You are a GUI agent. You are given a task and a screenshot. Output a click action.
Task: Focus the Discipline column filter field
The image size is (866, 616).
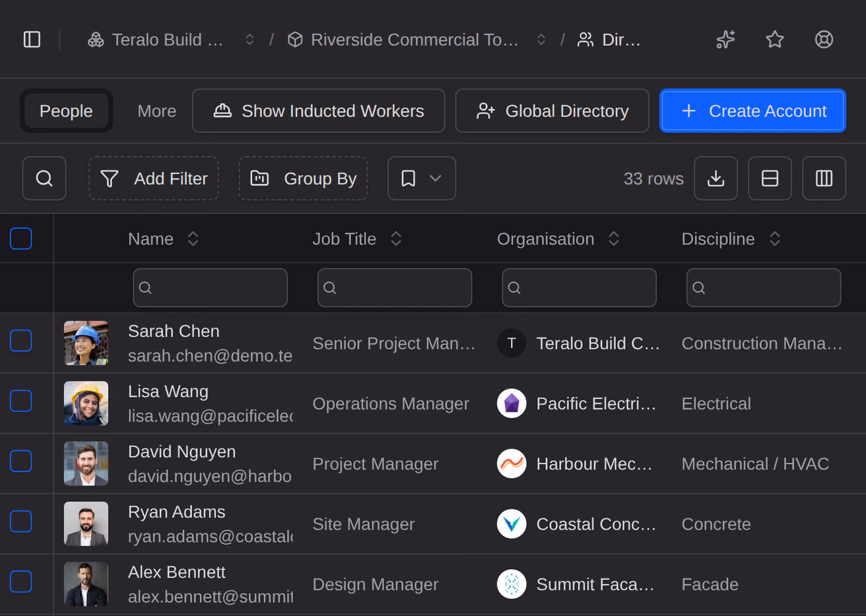point(764,288)
